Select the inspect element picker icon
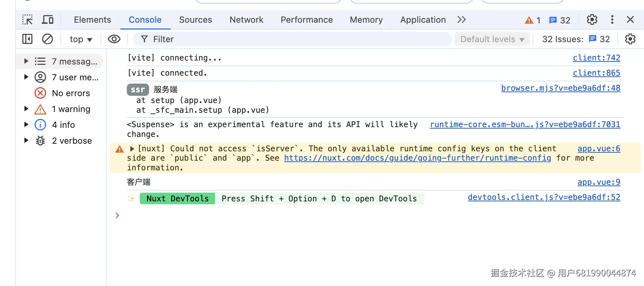 (27, 20)
